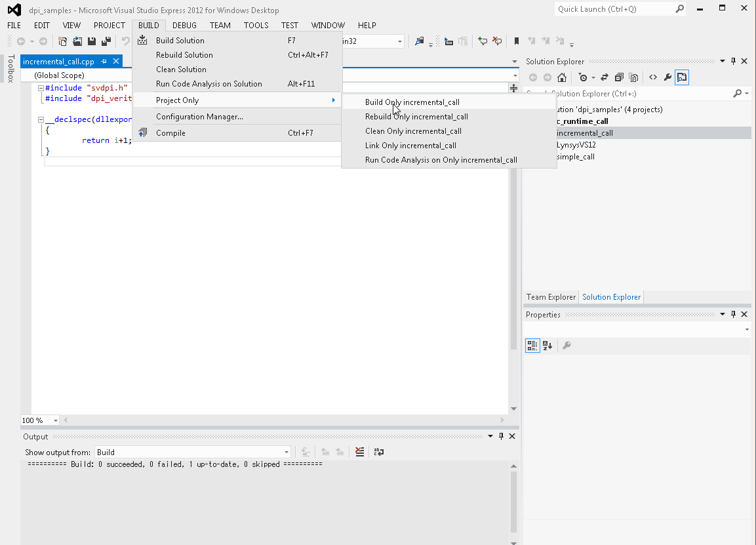Collapse the __declspec function block

point(41,119)
